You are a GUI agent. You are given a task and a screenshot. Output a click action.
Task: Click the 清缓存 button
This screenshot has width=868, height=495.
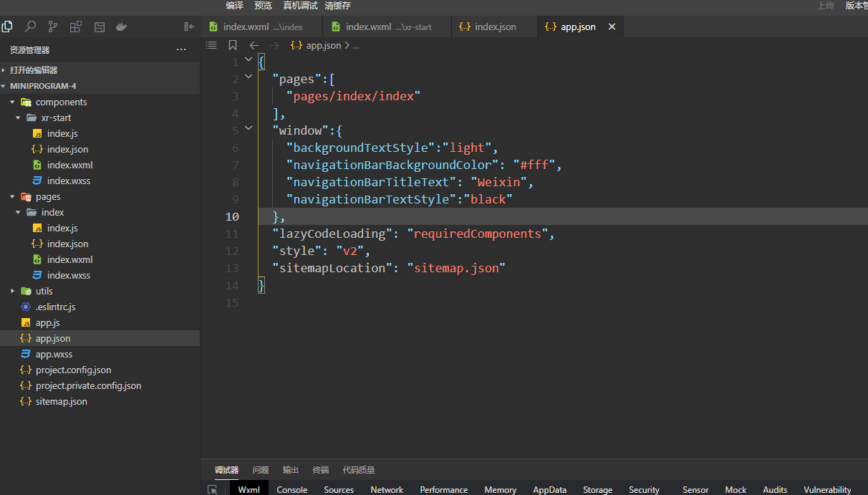click(337, 6)
